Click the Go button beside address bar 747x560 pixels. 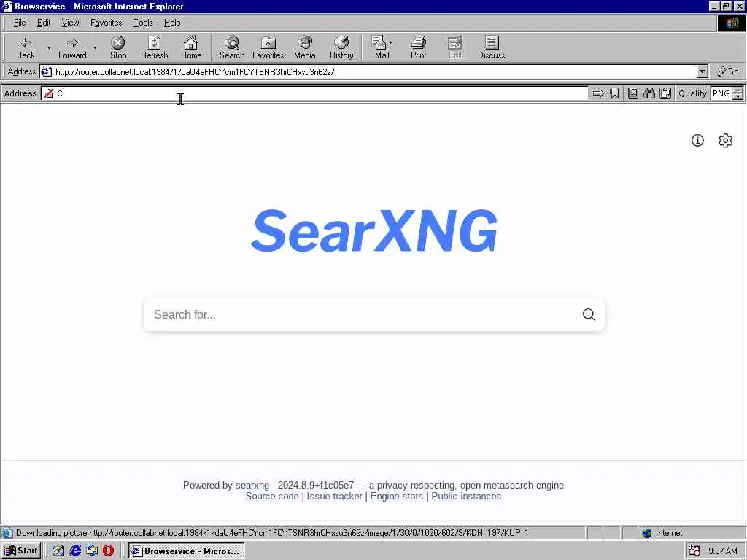point(728,72)
